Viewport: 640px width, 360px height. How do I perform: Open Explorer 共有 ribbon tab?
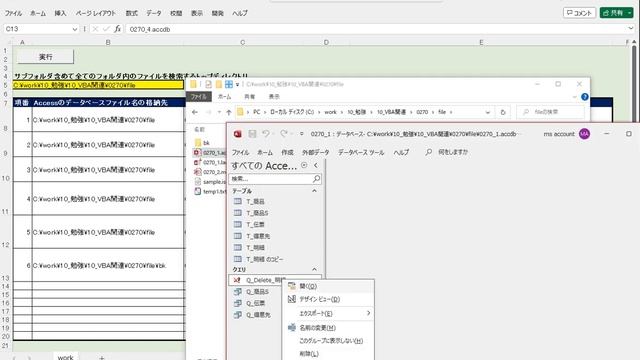point(249,97)
